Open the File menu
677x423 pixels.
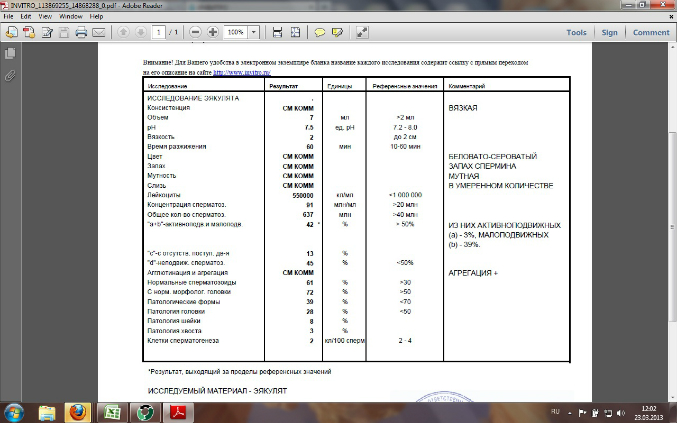click(x=10, y=18)
